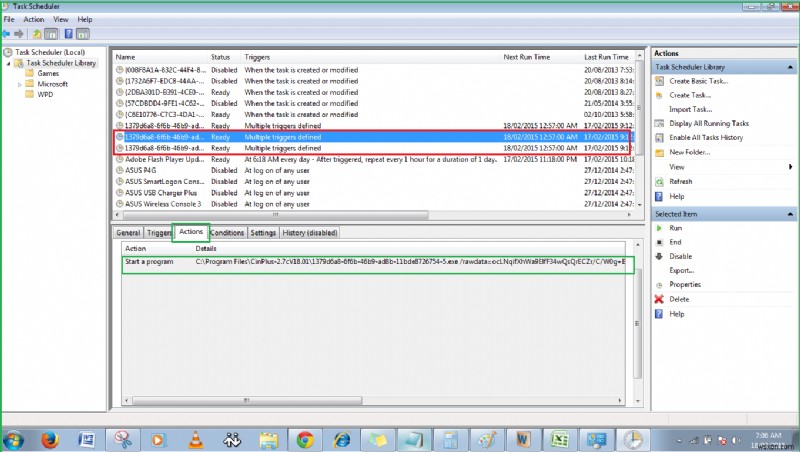Select the Games folder in the tree
Viewport: 800px width, 452px height.
pyautogui.click(x=48, y=74)
